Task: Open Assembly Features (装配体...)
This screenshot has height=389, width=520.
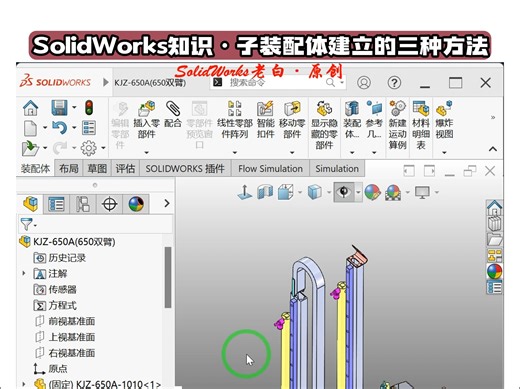Action: pyautogui.click(x=352, y=120)
